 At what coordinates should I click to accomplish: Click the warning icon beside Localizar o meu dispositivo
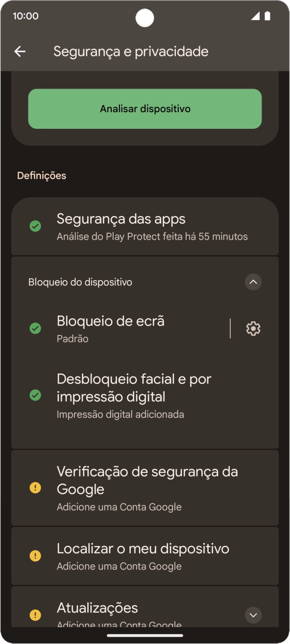click(35, 555)
